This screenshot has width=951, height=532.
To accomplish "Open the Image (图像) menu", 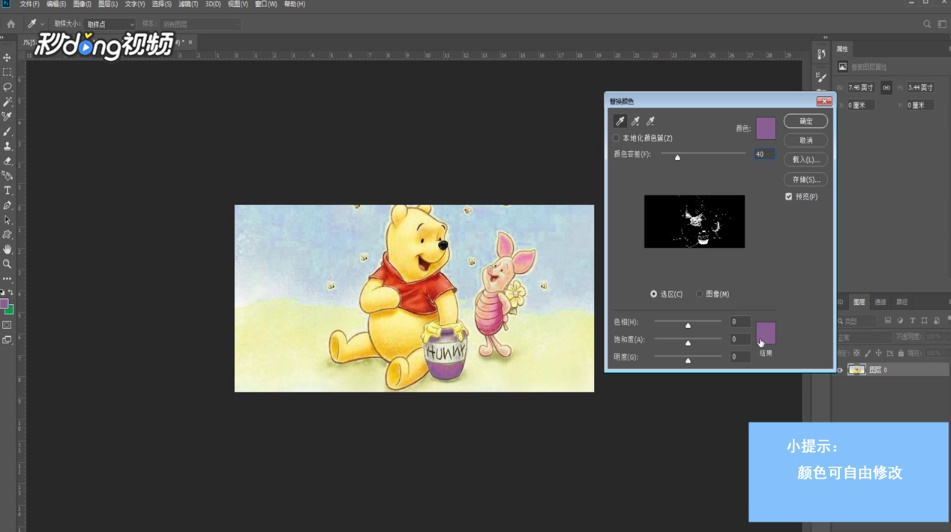I will point(82,4).
